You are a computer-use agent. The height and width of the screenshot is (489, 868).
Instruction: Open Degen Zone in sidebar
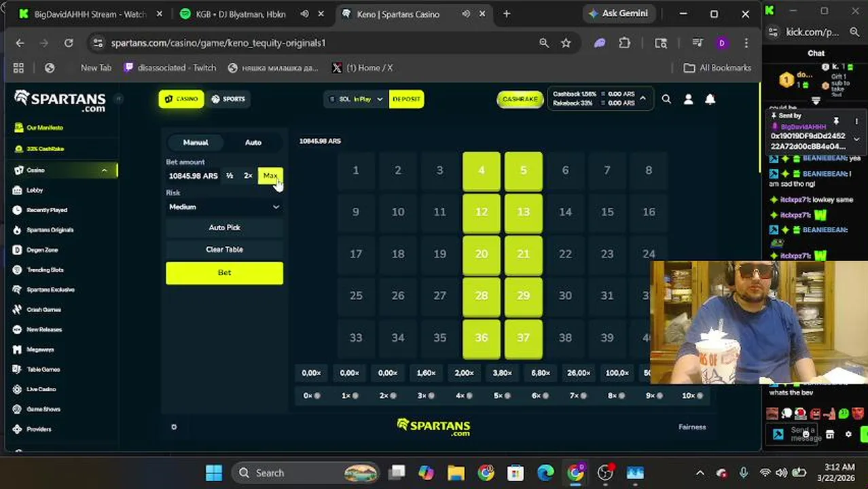(43, 250)
